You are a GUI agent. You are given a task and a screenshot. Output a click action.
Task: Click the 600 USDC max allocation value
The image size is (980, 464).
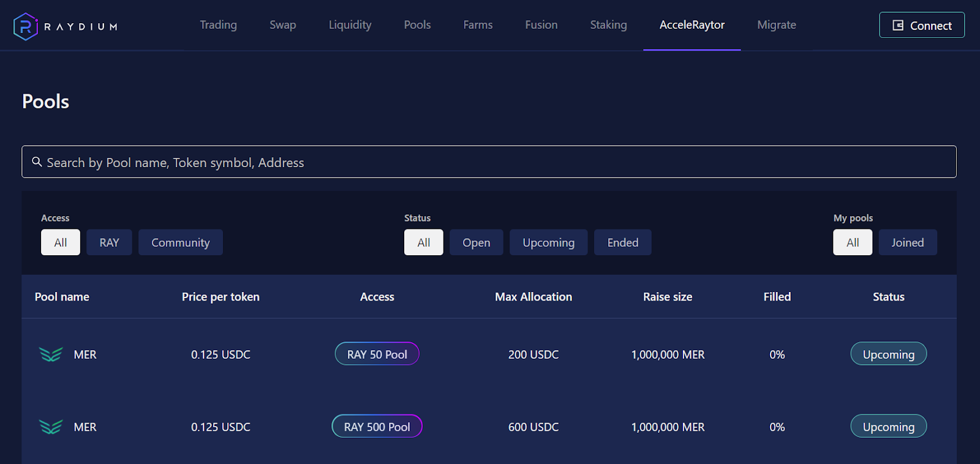point(533,427)
